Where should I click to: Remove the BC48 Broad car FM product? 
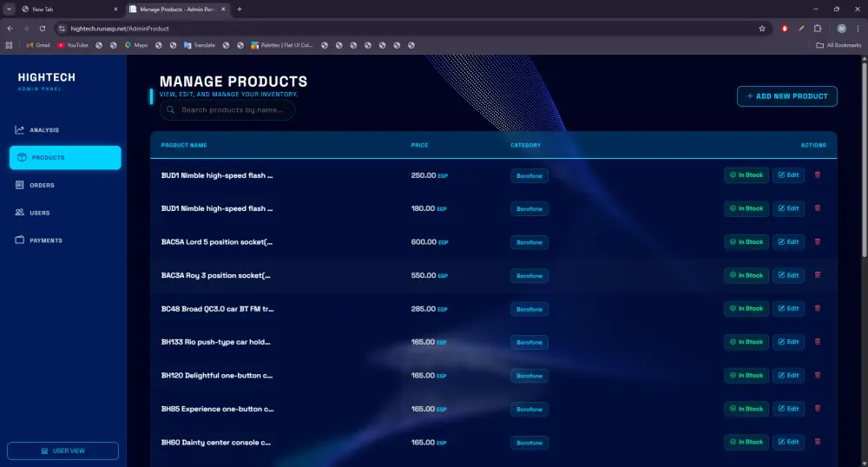[x=817, y=308]
